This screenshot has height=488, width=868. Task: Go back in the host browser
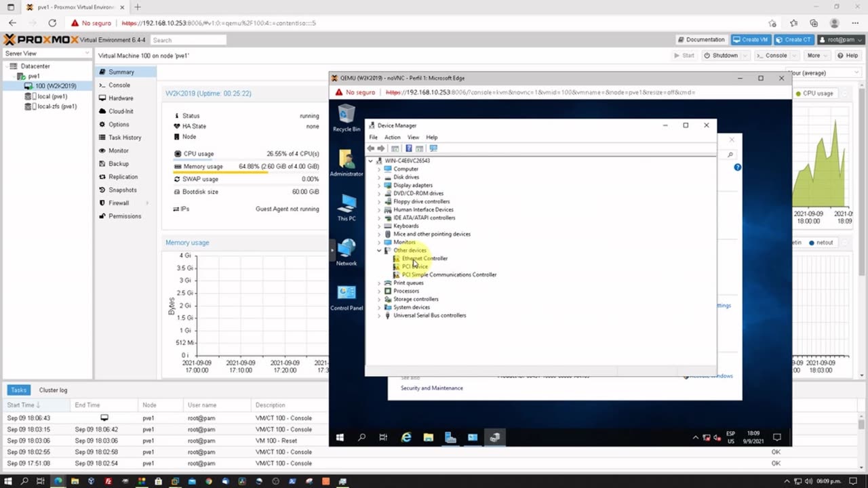(13, 23)
